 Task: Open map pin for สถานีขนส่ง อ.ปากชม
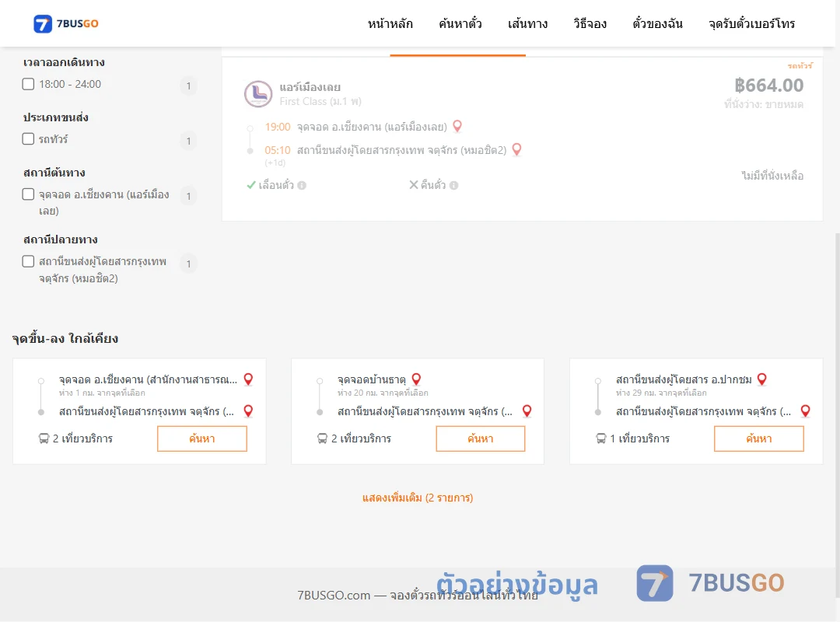pos(761,379)
